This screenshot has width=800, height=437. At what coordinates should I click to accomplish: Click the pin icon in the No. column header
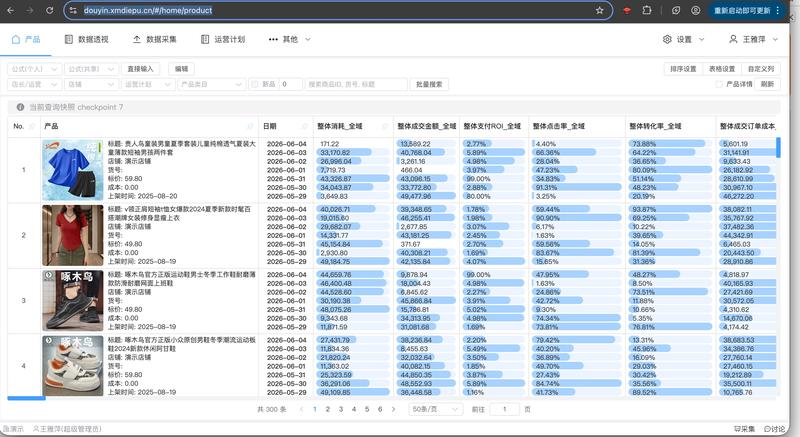tap(32, 126)
